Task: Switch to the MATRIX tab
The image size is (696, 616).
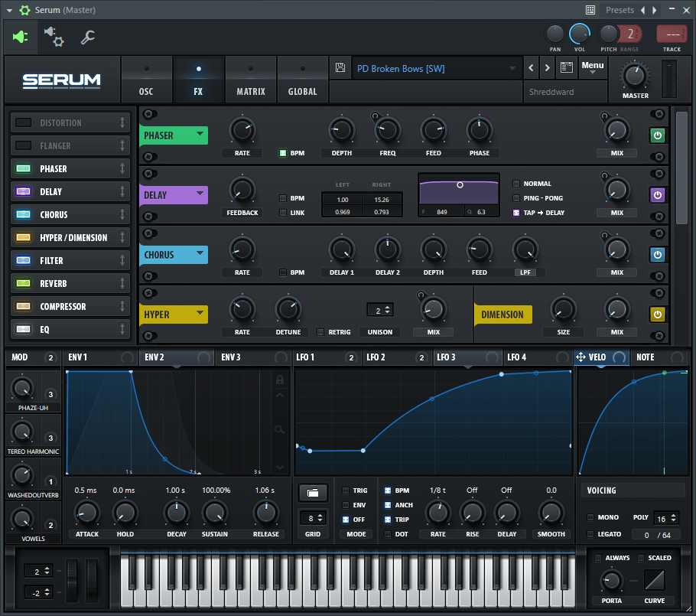Action: coord(251,80)
